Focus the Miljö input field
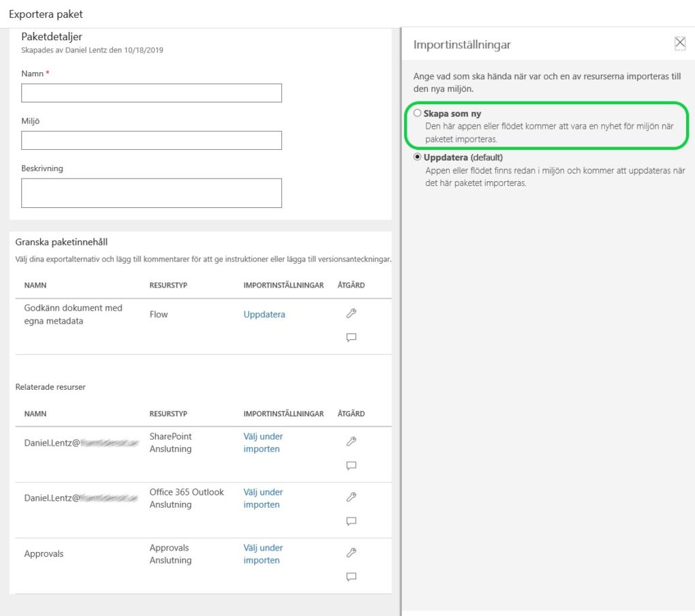This screenshot has width=695, height=616. click(151, 140)
